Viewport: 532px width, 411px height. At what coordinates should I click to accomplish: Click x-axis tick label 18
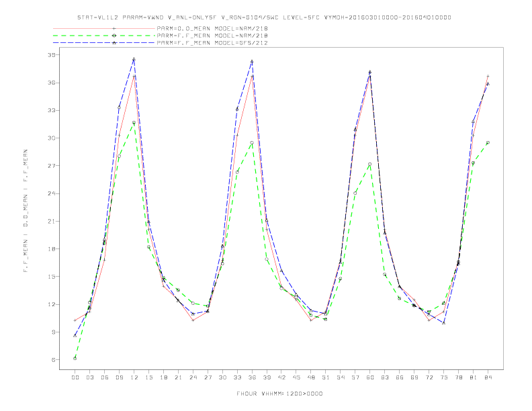163,377
